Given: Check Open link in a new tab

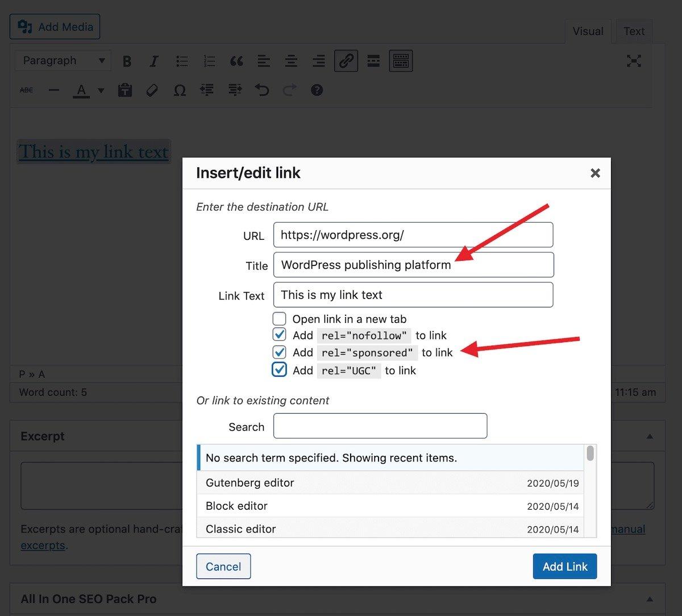Looking at the screenshot, I should pos(279,318).
